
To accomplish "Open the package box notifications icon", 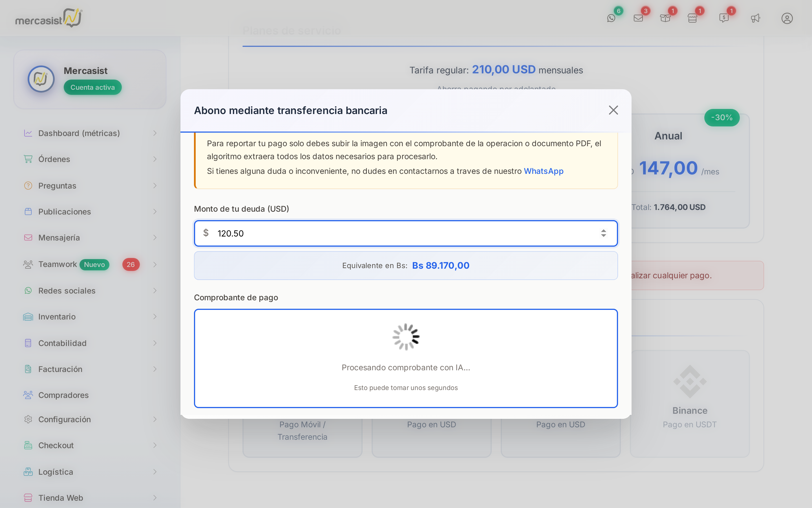I will click(665, 18).
